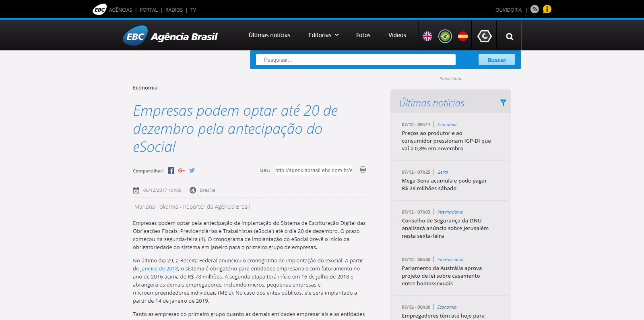Click the Últimas notícias sidebar heading

(x=432, y=103)
